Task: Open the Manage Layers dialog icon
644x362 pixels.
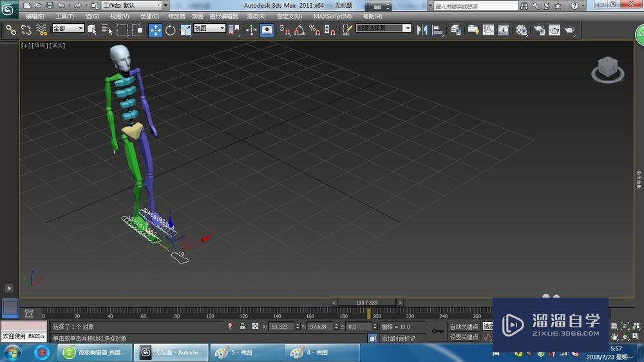Action: point(455,30)
